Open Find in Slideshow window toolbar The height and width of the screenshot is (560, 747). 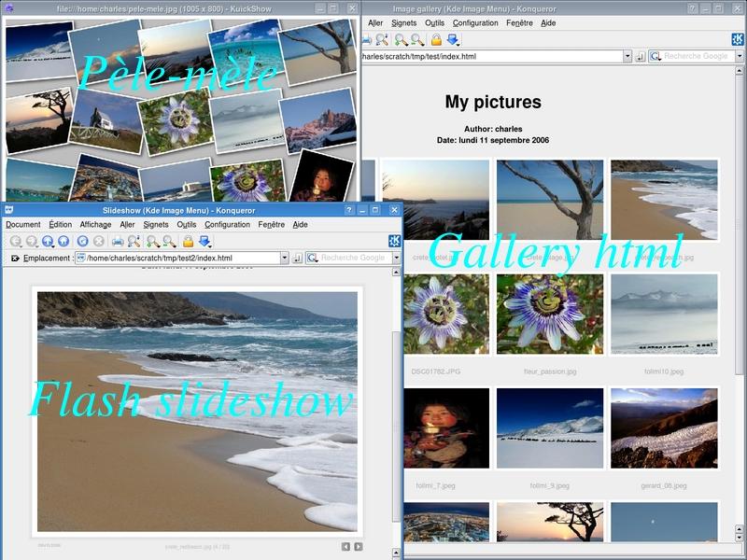134,242
